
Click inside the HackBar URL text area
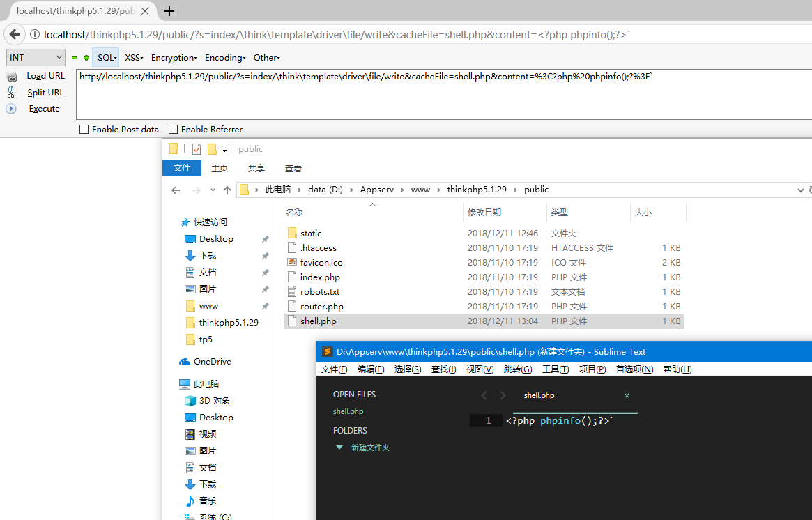tap(444, 94)
